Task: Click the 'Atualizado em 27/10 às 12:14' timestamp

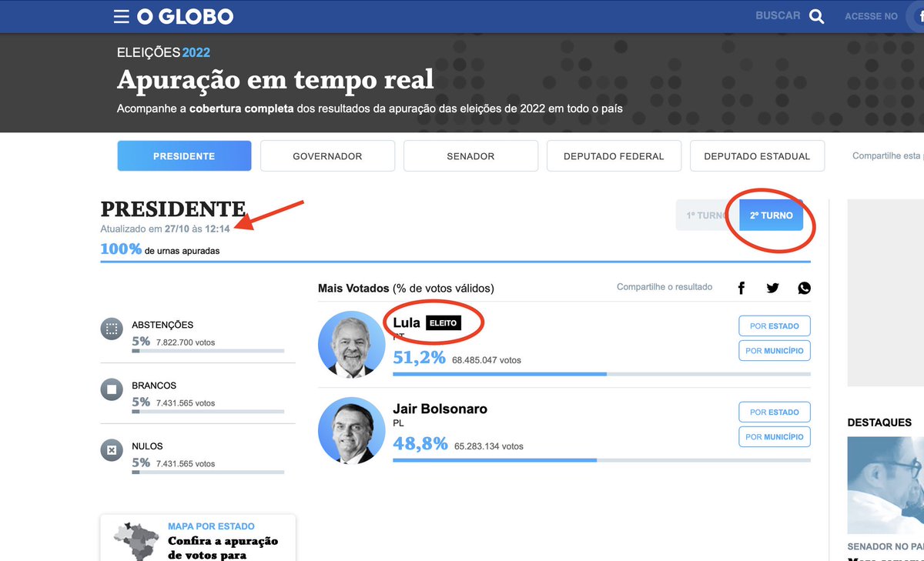Action: [x=166, y=229]
